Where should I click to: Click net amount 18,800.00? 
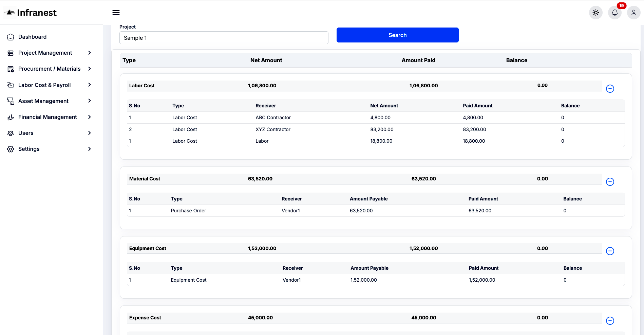pyautogui.click(x=381, y=141)
